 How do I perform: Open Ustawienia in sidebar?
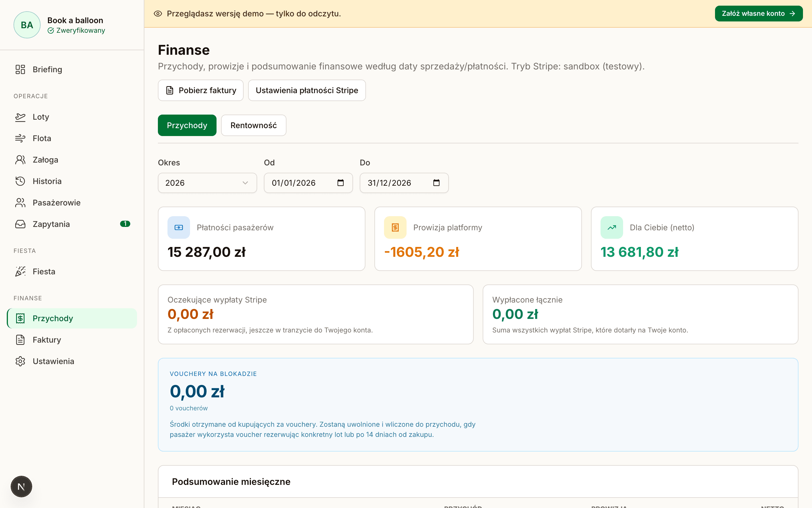point(72,361)
